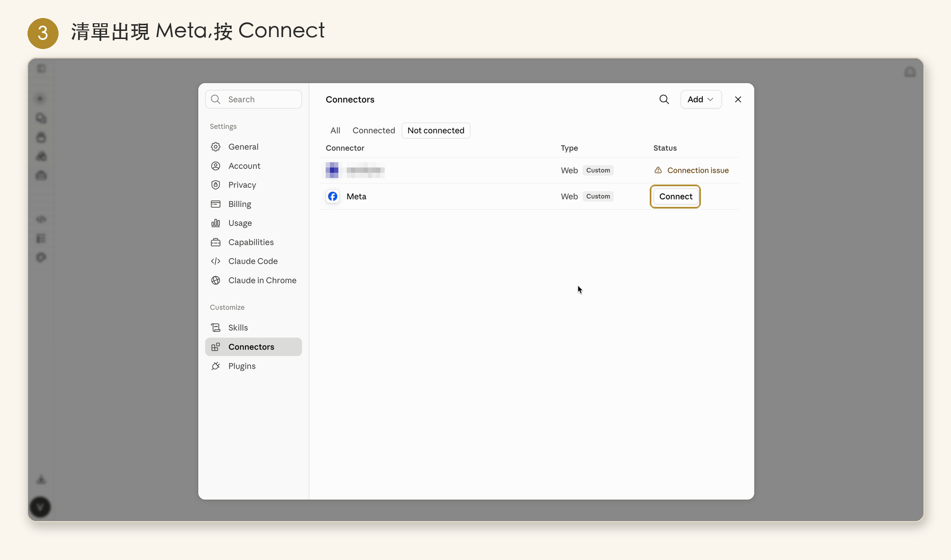Image resolution: width=951 pixels, height=560 pixels.
Task: Click the download icon in background sidebar
Action: click(41, 479)
